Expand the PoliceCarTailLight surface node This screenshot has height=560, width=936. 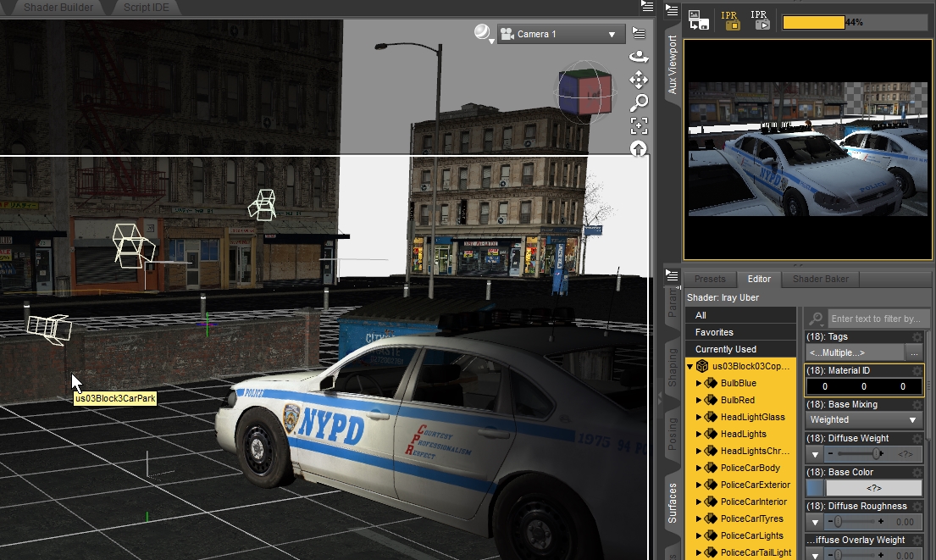tap(699, 553)
